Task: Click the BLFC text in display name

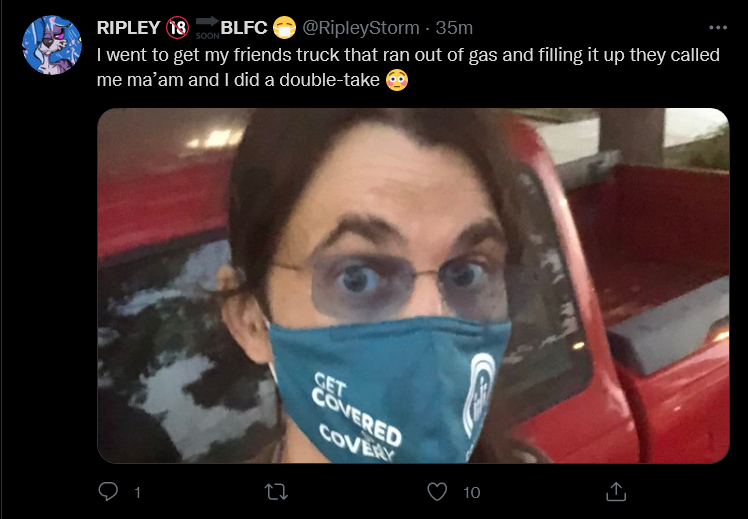Action: pyautogui.click(x=244, y=28)
